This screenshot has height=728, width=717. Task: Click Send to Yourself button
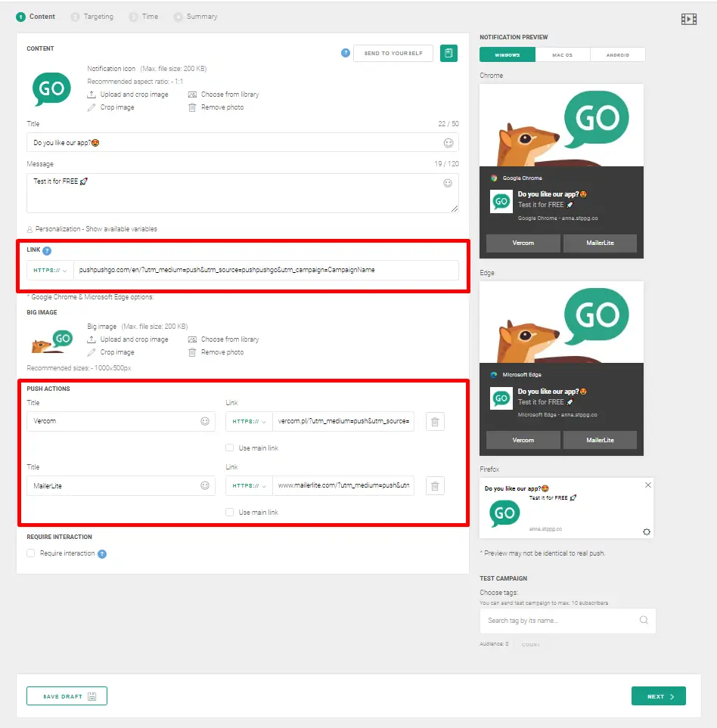pyautogui.click(x=393, y=54)
